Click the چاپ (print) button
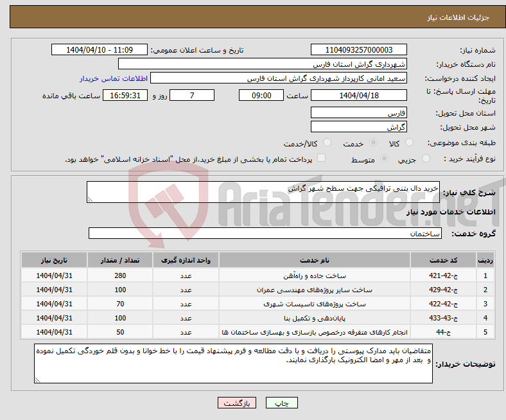506x420 pixels. [281, 403]
